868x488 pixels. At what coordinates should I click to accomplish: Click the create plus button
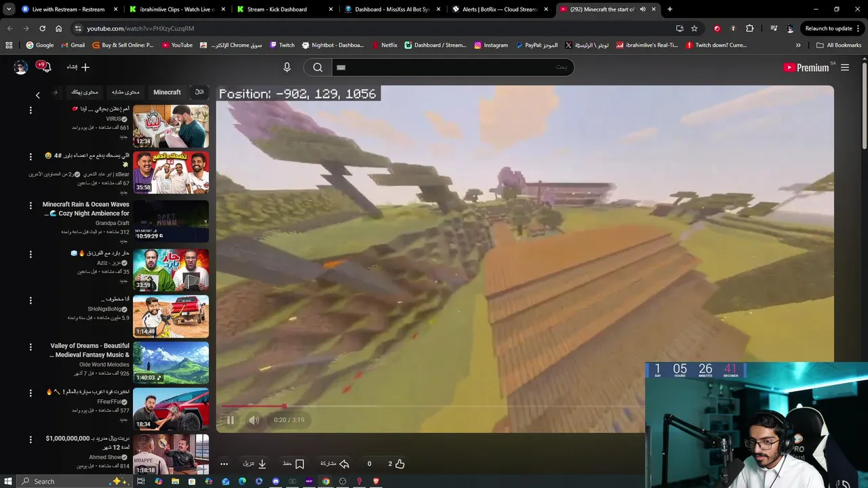coord(85,67)
